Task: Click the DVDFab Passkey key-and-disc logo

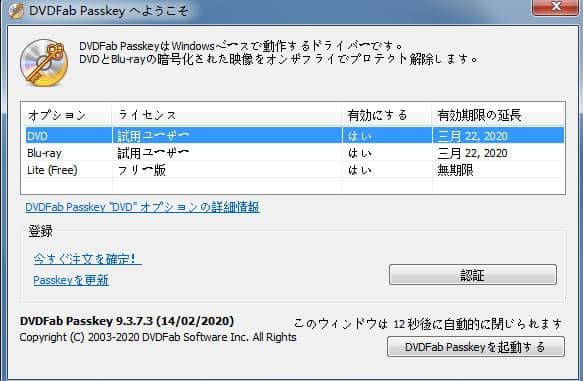Action: (44, 63)
